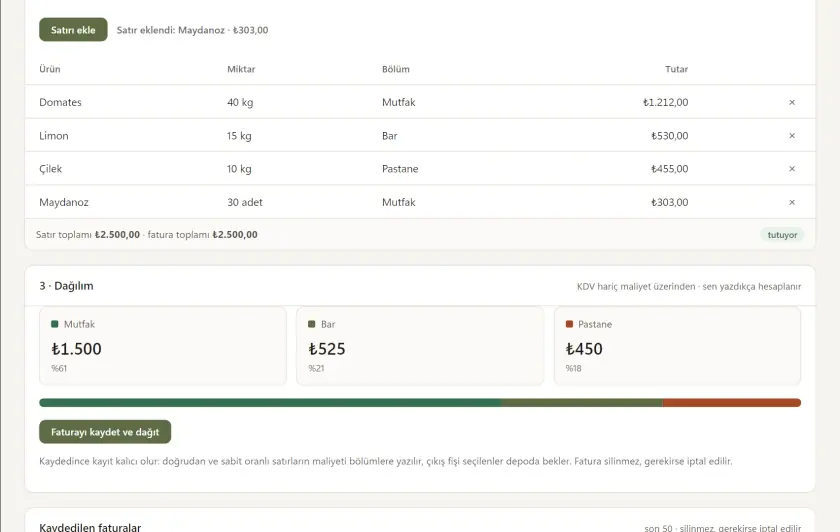Click the Limon product cell
This screenshot has width=840, height=532.
(x=54, y=136)
